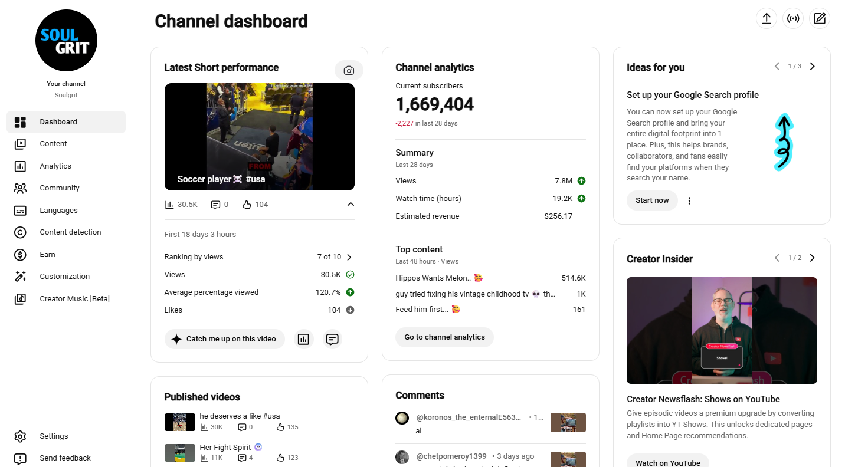Open top content 'guy tried fixing his vintage childhood tv'
This screenshot has width=868, height=467.
(x=476, y=294)
